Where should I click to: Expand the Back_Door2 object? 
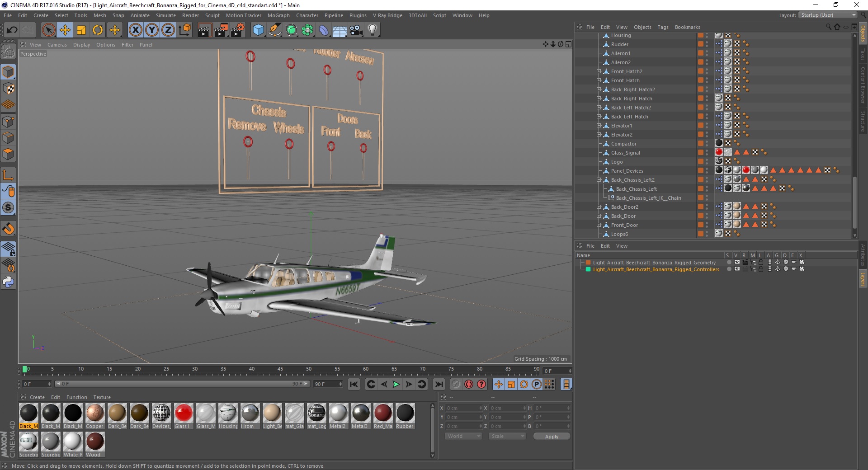(x=599, y=207)
